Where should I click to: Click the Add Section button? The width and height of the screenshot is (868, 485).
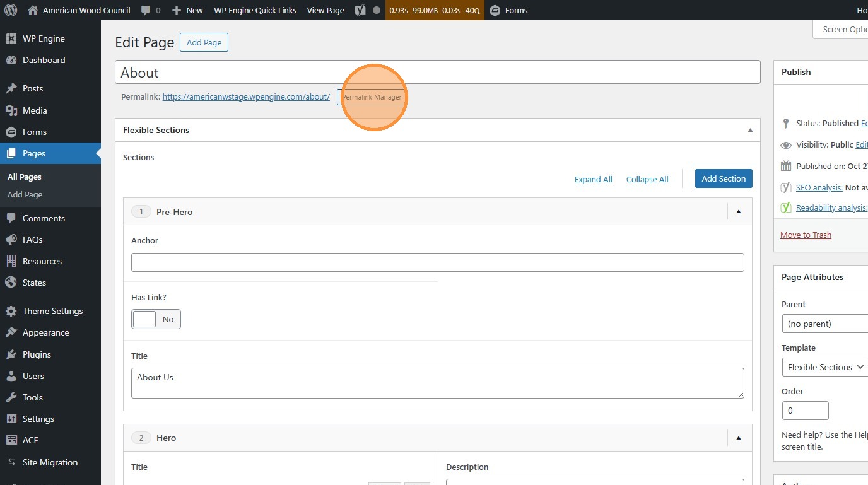[x=724, y=178]
